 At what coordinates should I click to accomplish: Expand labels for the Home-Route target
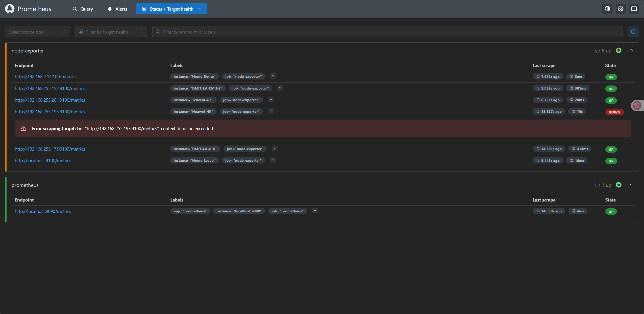273,76
